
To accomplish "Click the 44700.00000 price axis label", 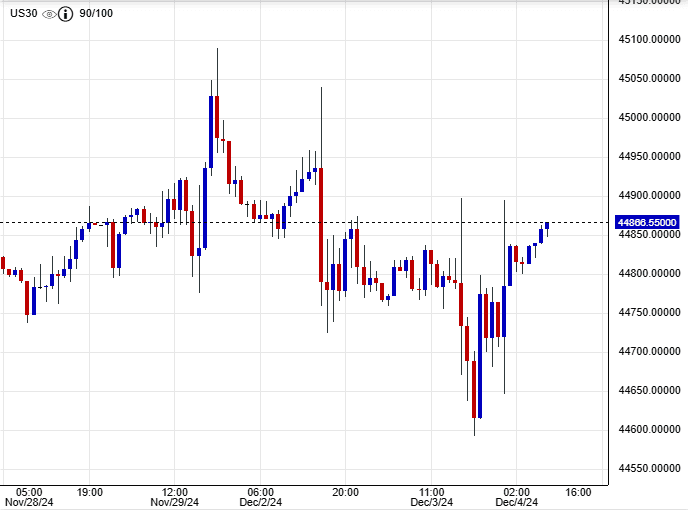I will pos(647,352).
